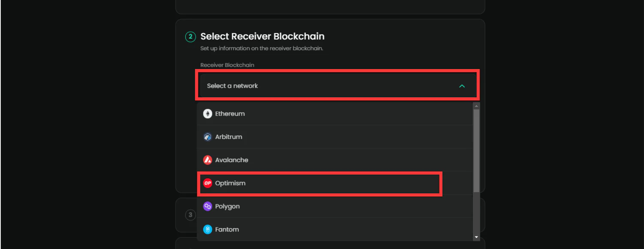Click the blue Fantom logo icon
Image resolution: width=644 pixels, height=249 pixels.
click(207, 229)
